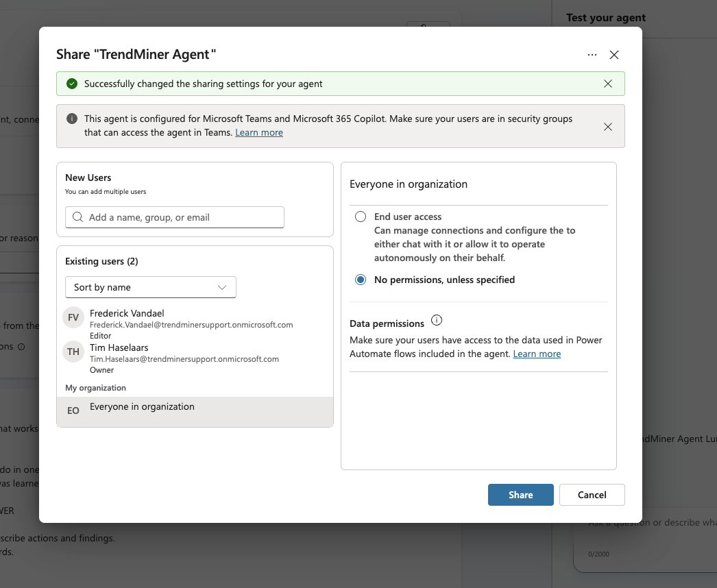Click the Editor role label
Screen dimensions: 717x588
click(x=100, y=336)
